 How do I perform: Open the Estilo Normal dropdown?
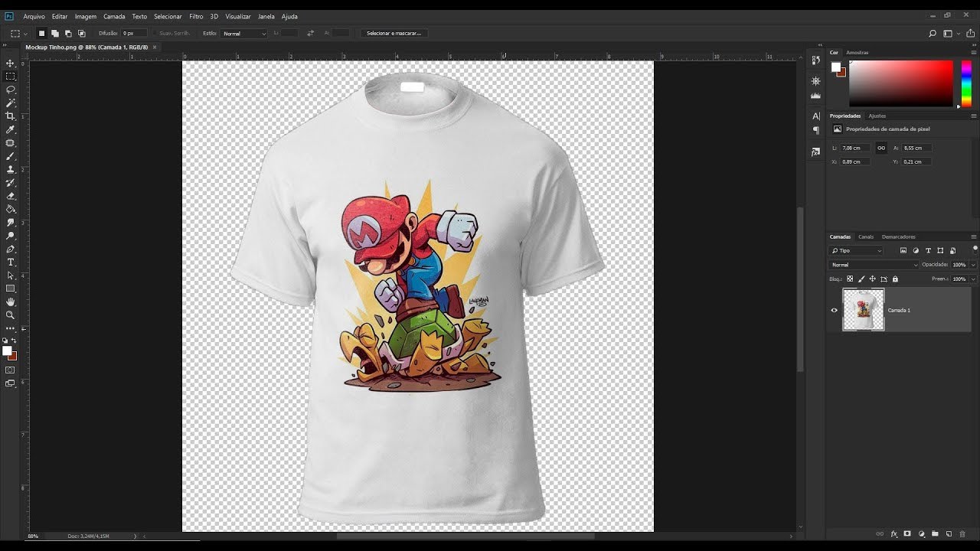[x=244, y=34]
